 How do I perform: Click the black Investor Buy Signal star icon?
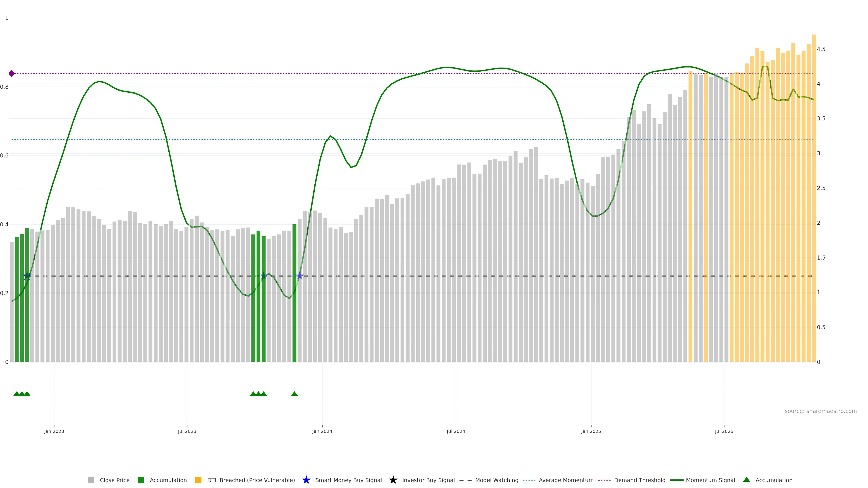point(393,480)
